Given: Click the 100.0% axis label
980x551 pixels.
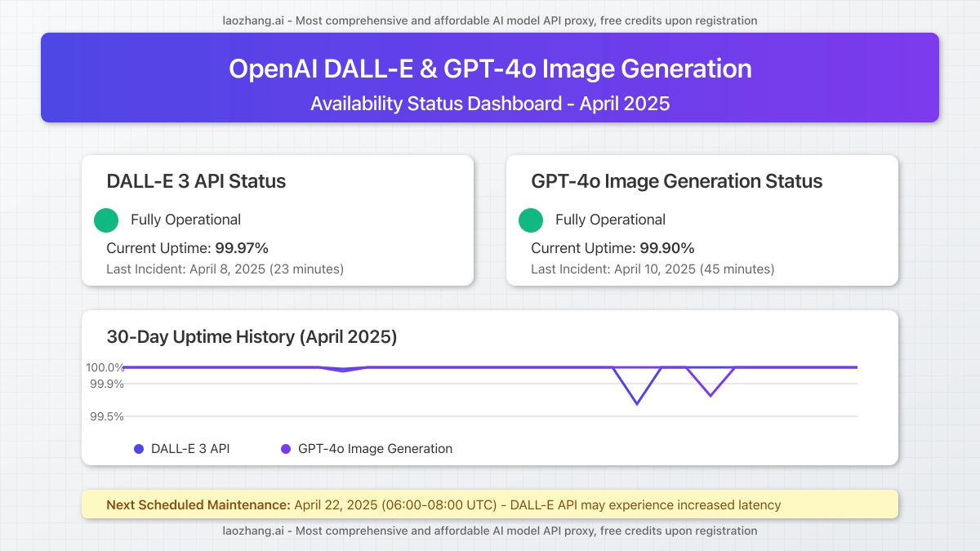Looking at the screenshot, I should (105, 367).
